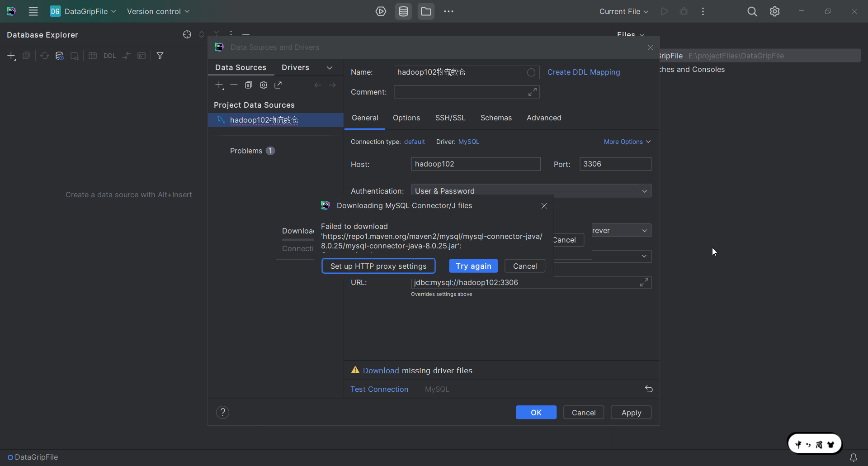Select the General tab

coord(365,118)
